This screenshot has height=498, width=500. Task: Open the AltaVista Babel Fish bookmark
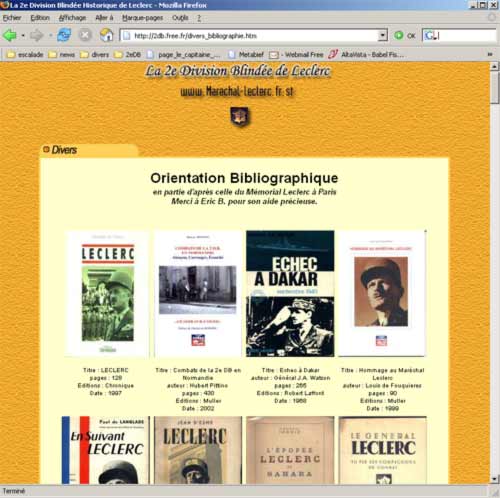coord(366,54)
